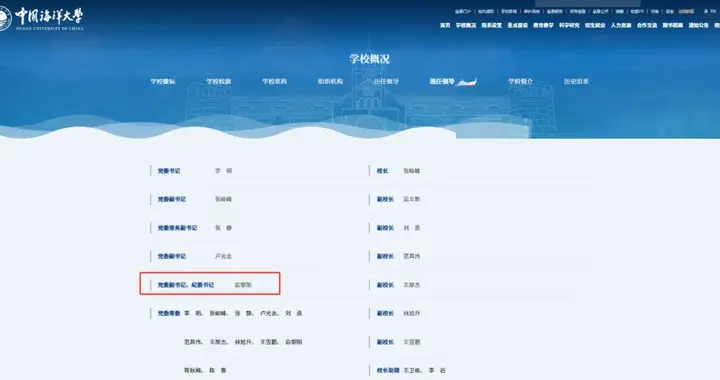Click the 党委副书记、纪委书记 row label
Viewport: 720px width, 380px height.
click(186, 285)
